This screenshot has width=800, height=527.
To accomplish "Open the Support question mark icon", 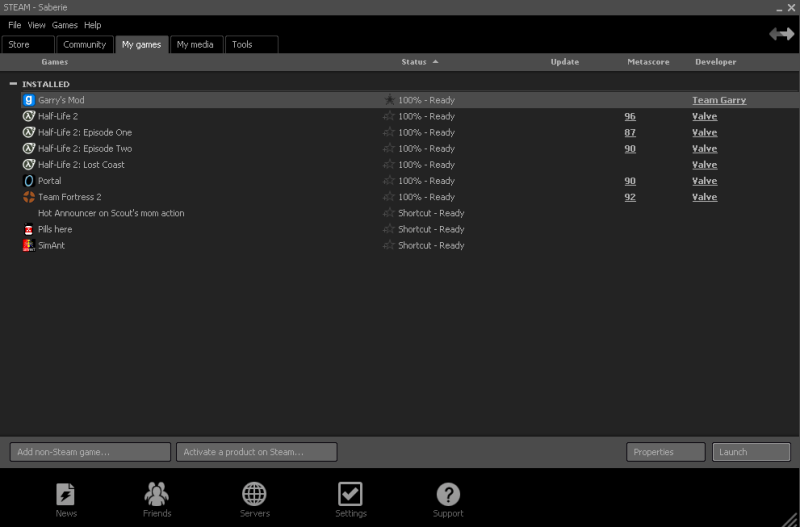I will 448,494.
